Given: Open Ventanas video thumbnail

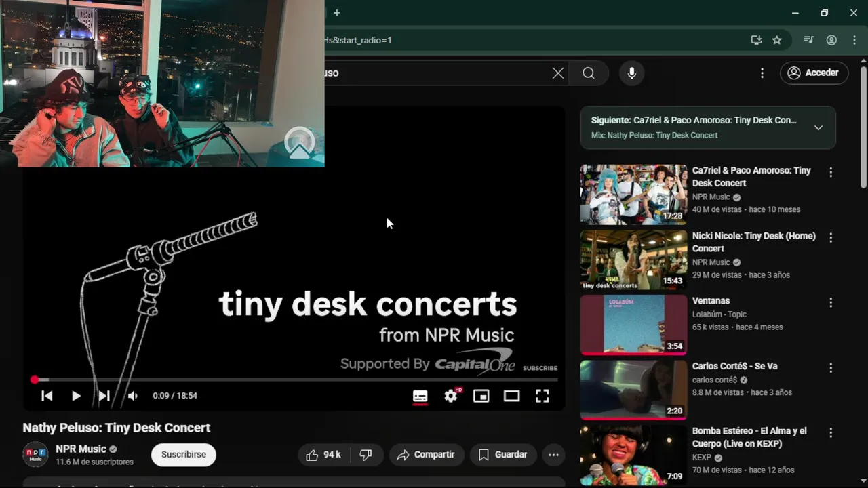Looking at the screenshot, I should coord(633,325).
